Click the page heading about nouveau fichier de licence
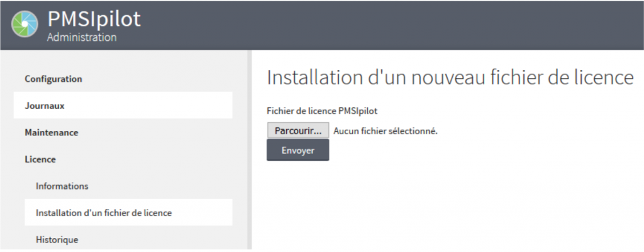644x252 pixels. pyautogui.click(x=450, y=77)
